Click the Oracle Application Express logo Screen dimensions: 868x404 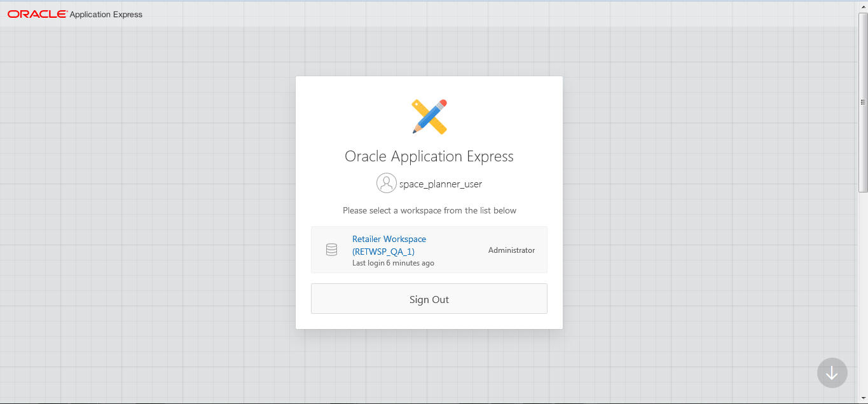pos(75,14)
